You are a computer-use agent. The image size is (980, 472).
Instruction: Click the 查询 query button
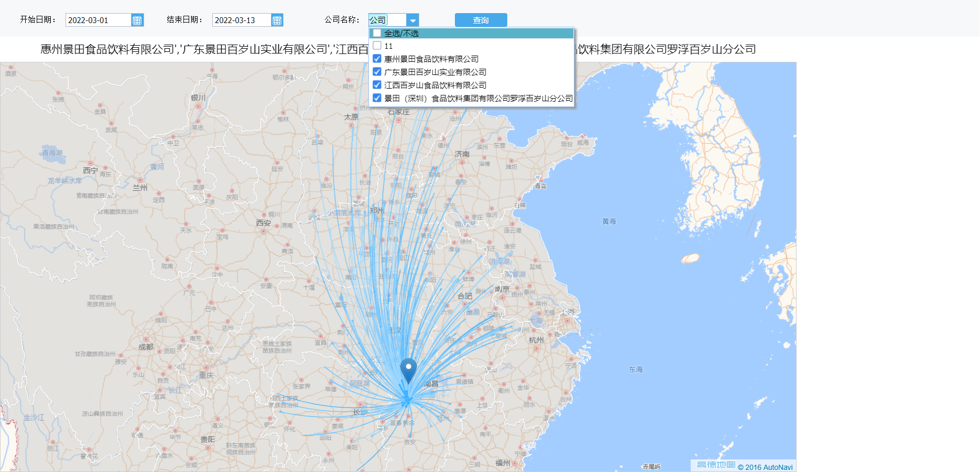coord(481,20)
